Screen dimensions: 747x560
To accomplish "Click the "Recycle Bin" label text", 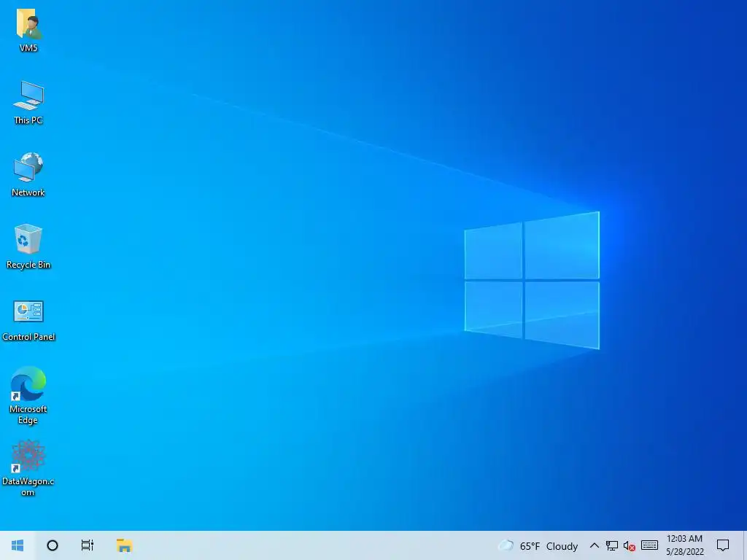I will point(28,265).
